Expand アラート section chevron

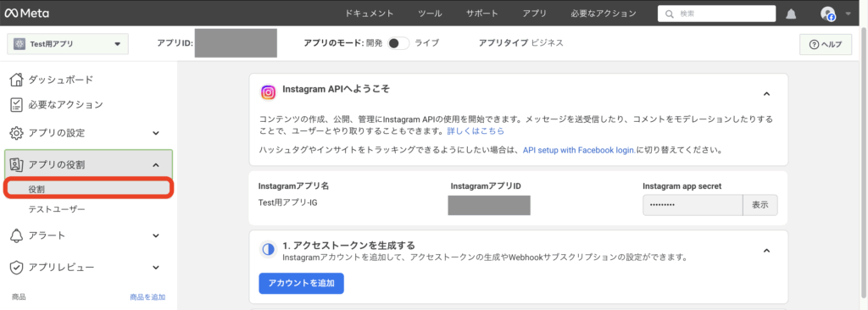[x=156, y=235]
